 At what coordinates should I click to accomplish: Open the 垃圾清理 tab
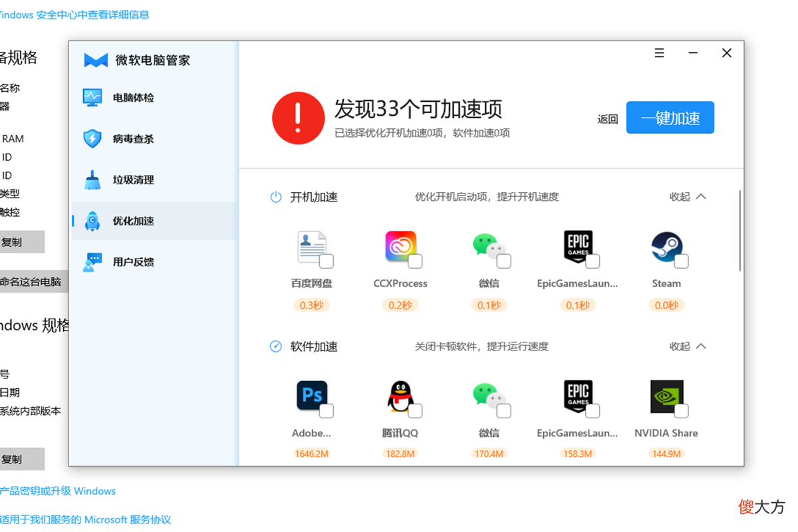[x=154, y=180]
